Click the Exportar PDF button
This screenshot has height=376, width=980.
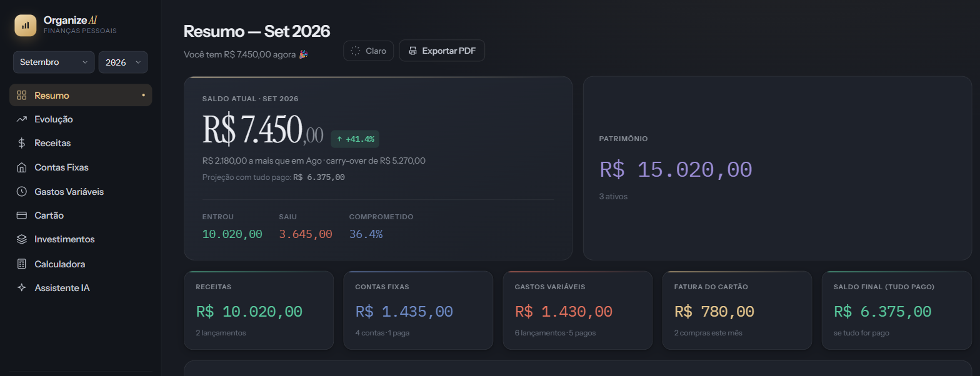(x=442, y=51)
